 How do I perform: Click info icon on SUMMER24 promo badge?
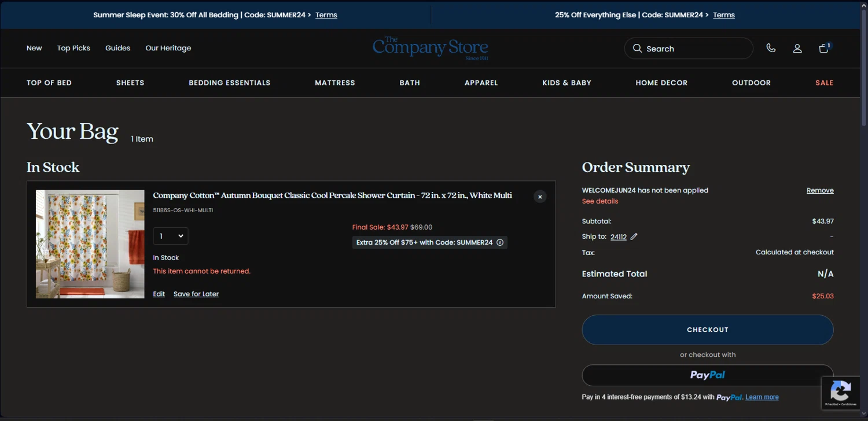tap(500, 242)
